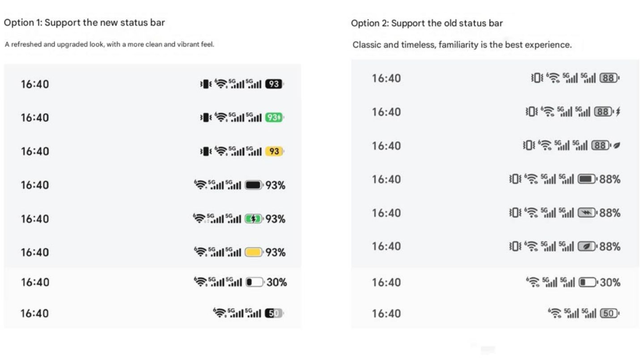Click the battery icon containing a leaf beside 88%
644x362 pixels.
587,246
